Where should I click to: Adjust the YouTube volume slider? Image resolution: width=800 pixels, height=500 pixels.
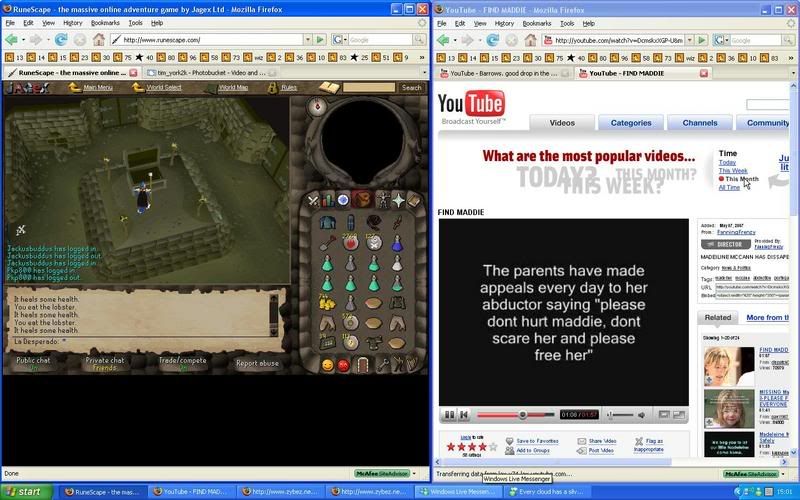click(x=620, y=415)
